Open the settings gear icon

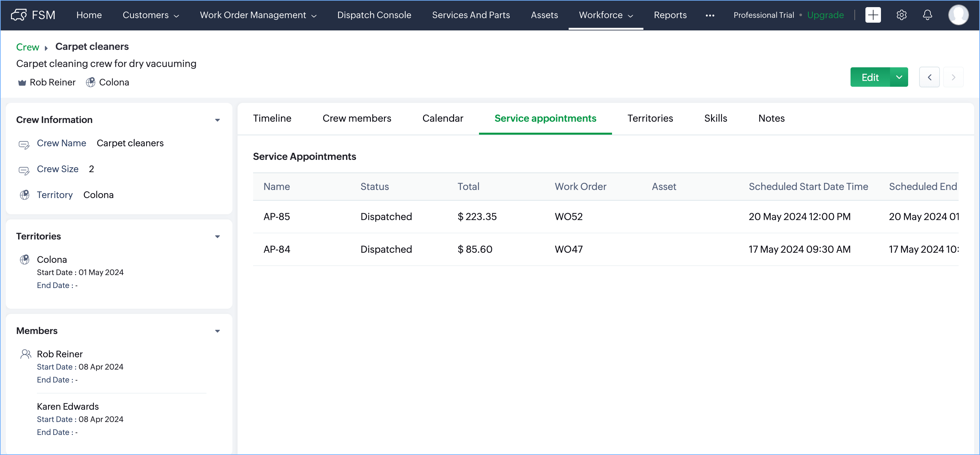tap(901, 15)
